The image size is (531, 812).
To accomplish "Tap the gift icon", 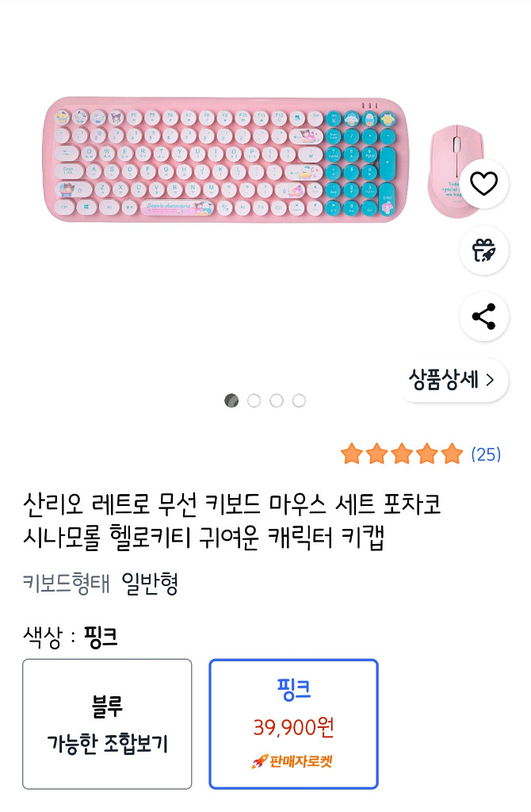I will [x=483, y=251].
